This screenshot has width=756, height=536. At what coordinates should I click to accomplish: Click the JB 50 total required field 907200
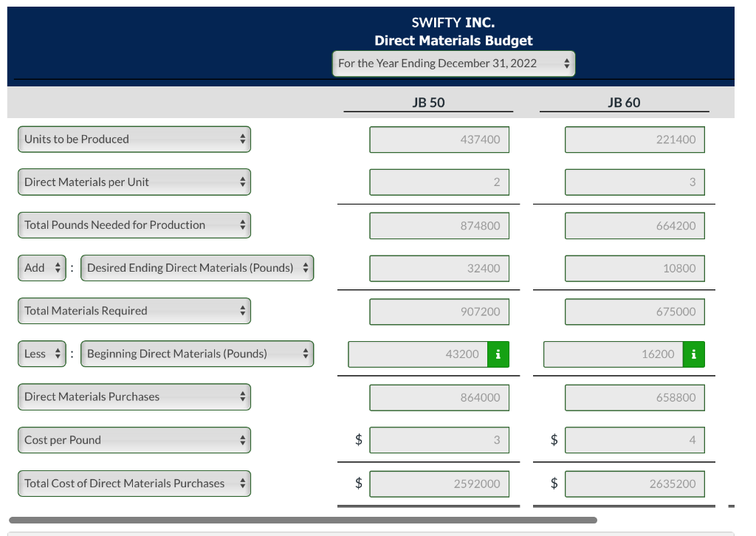coord(439,312)
